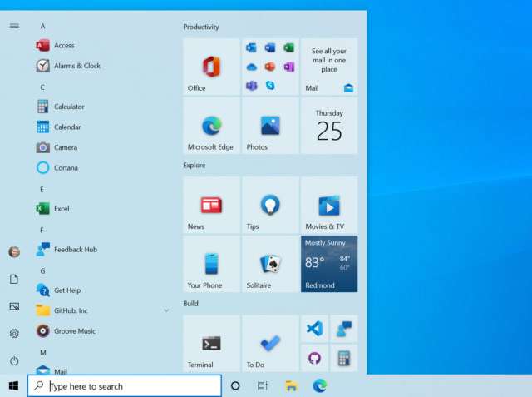The image size is (532, 397).
Task: Open the Terminal tile
Action: 211,344
